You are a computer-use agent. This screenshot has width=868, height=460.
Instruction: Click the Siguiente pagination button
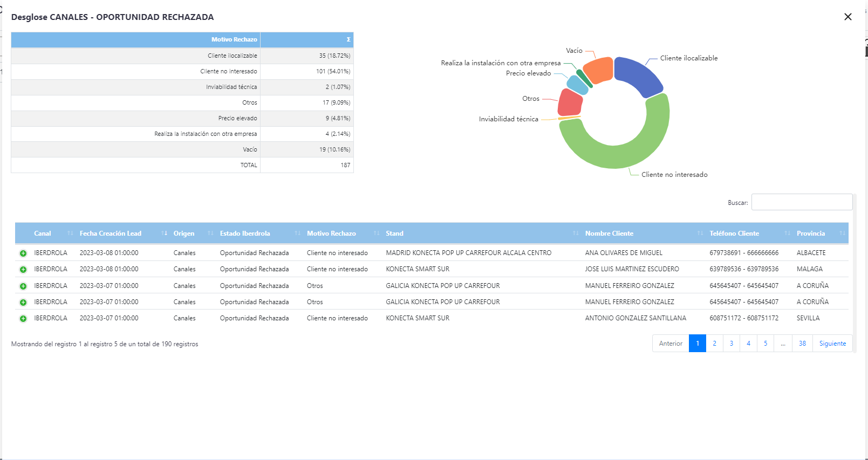click(832, 344)
